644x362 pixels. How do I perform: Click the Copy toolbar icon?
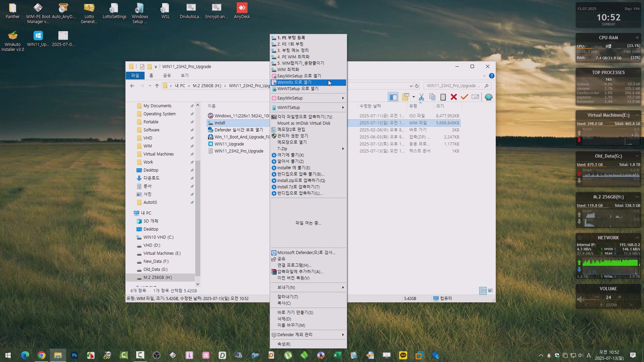tap(432, 97)
